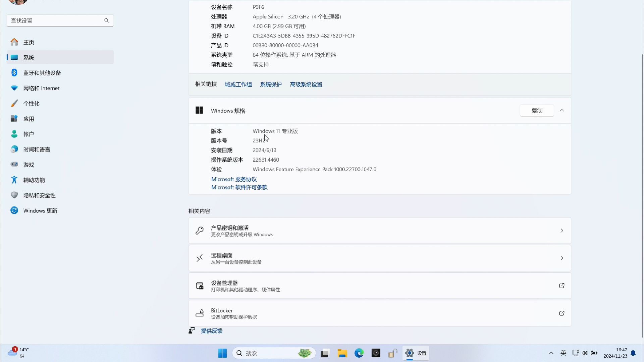The width and height of the screenshot is (644, 362).
Task: Click the Windows 更新 sync icon
Action: coord(14,210)
